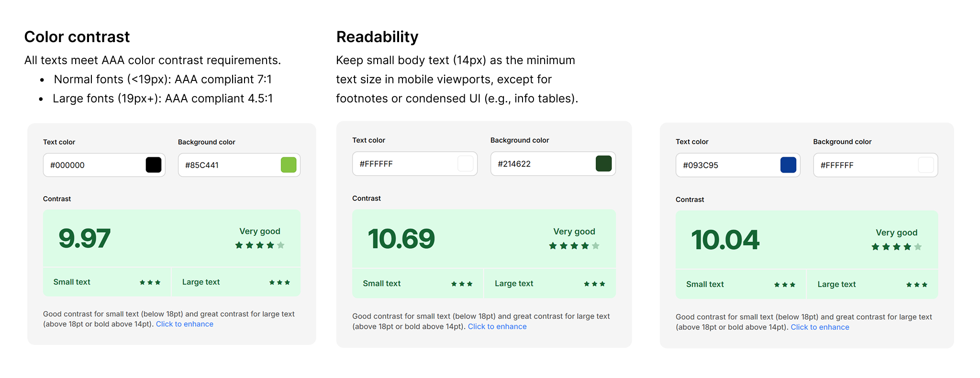
Task: Click the Readability heading
Action: pyautogui.click(x=377, y=37)
